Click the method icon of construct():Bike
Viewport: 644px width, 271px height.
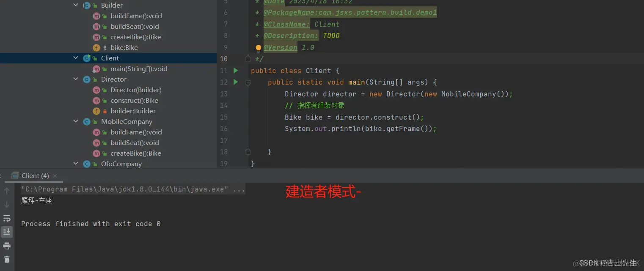pyautogui.click(x=96, y=100)
